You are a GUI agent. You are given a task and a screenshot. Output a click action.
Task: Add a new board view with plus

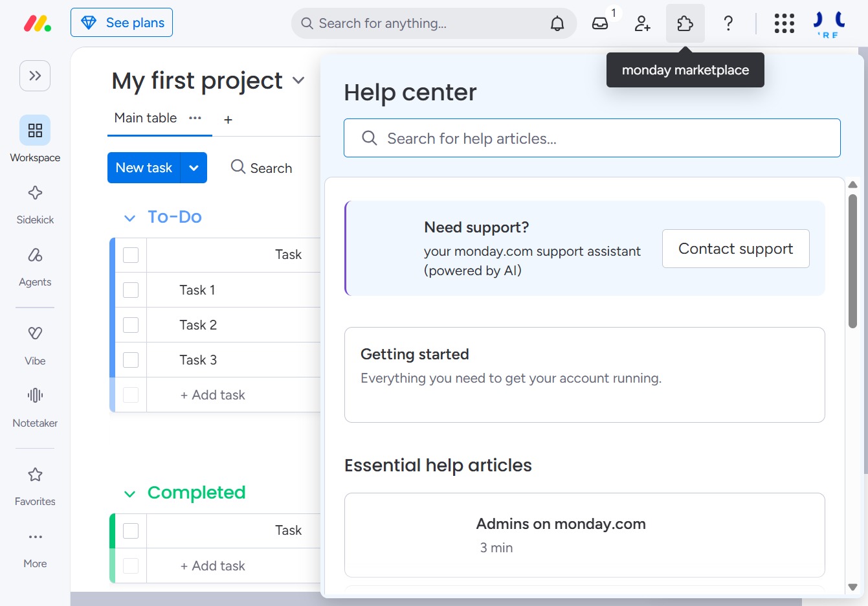(x=228, y=119)
